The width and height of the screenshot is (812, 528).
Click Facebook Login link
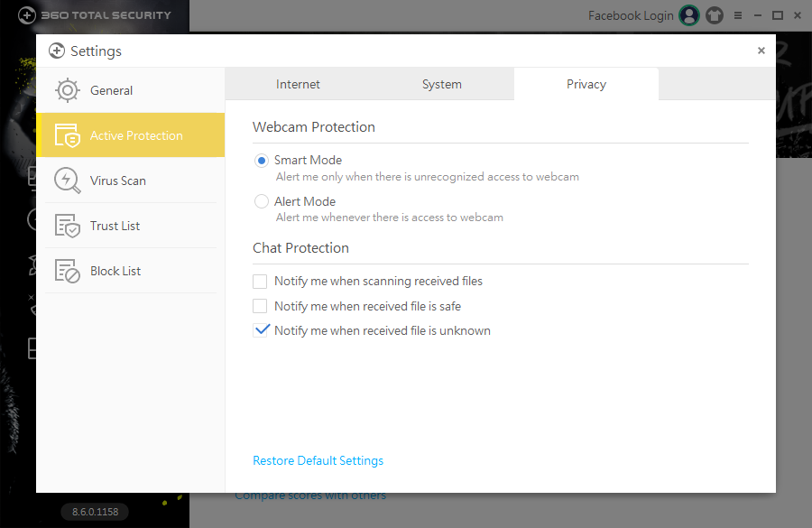pyautogui.click(x=631, y=15)
